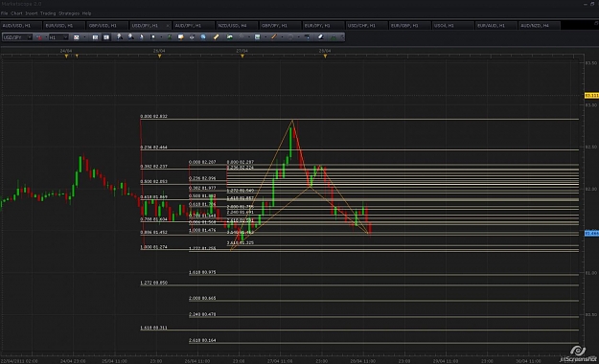
Task: Click the envelope-like icon after the H1 box
Action: pos(77,37)
